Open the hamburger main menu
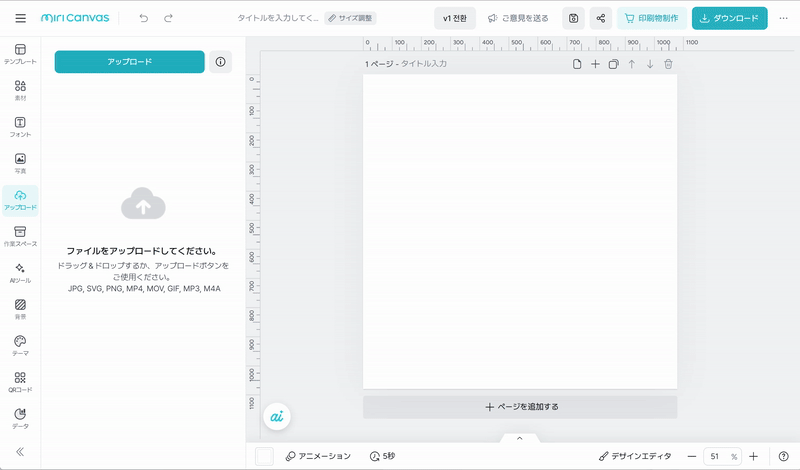The image size is (800, 470). coord(20,18)
